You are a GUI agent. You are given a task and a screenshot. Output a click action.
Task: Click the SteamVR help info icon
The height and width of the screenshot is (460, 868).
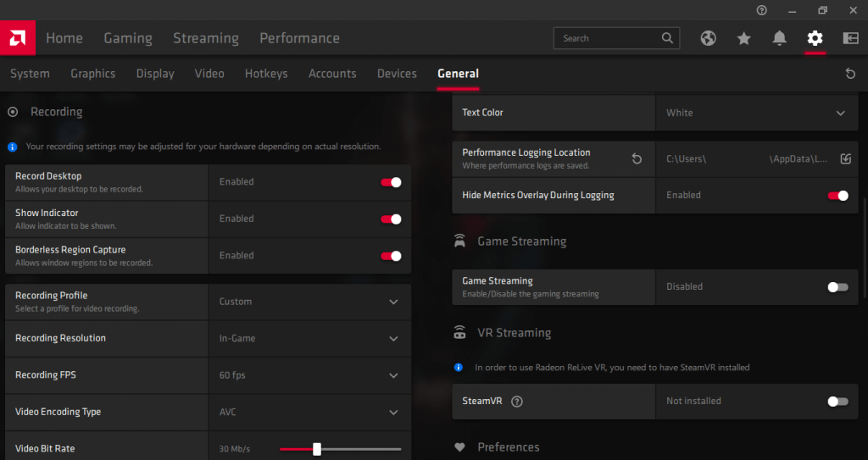(x=516, y=402)
